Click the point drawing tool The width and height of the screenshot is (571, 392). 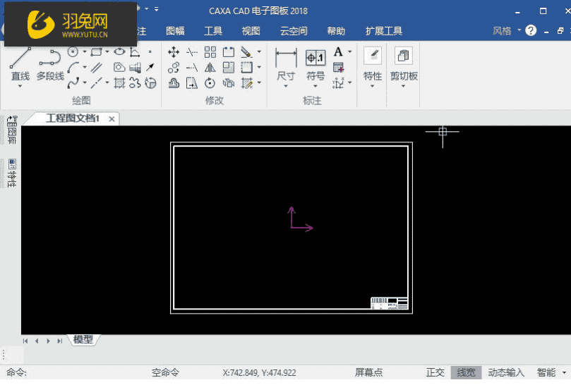tap(150, 52)
